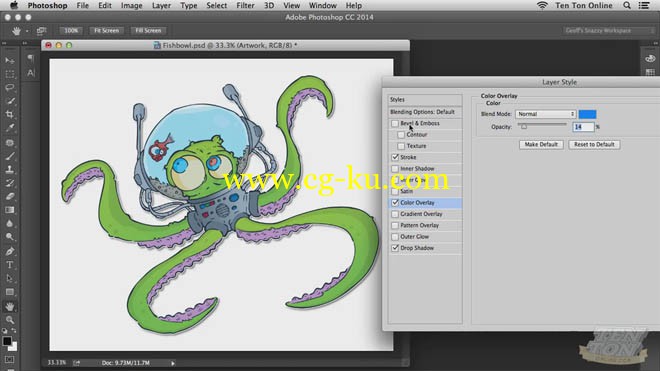Select the Move tool
660x371 pixels.
pos(10,61)
